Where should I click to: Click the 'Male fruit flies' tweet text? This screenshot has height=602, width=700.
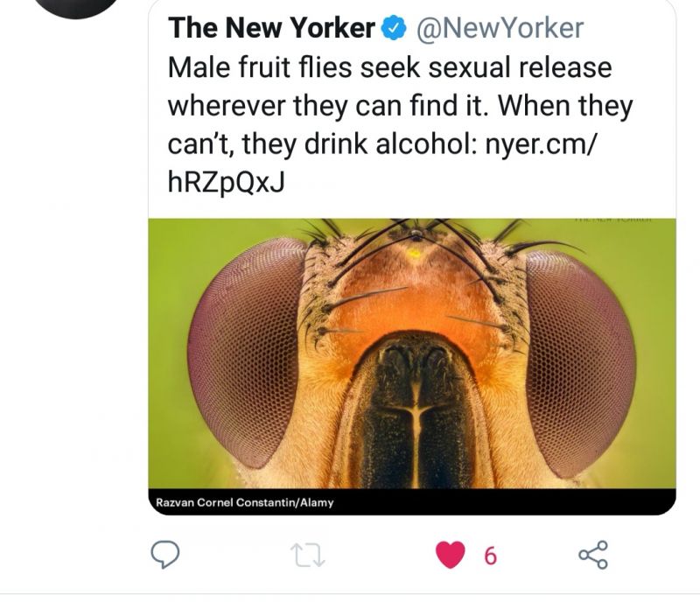click(x=400, y=124)
